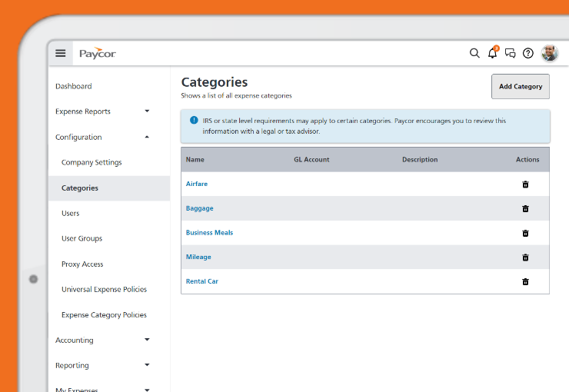Open Expense Category Policies
This screenshot has width=569, height=392.
coord(104,315)
